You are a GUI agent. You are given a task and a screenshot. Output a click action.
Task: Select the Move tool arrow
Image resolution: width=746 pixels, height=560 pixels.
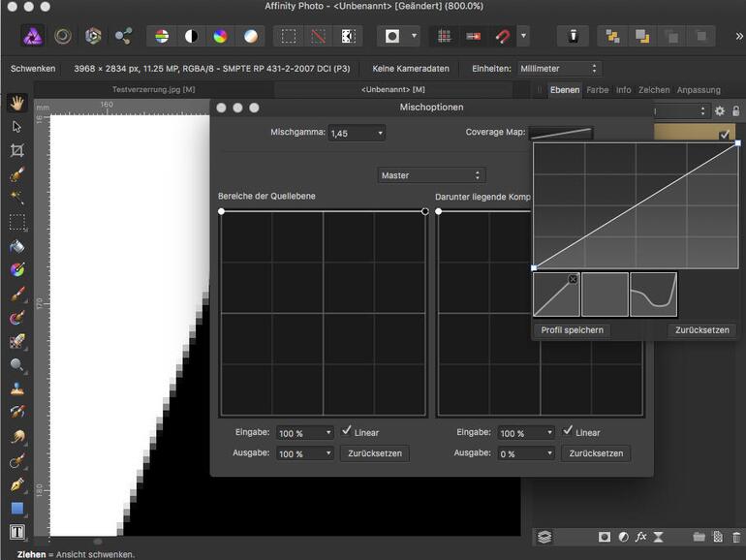click(16, 126)
